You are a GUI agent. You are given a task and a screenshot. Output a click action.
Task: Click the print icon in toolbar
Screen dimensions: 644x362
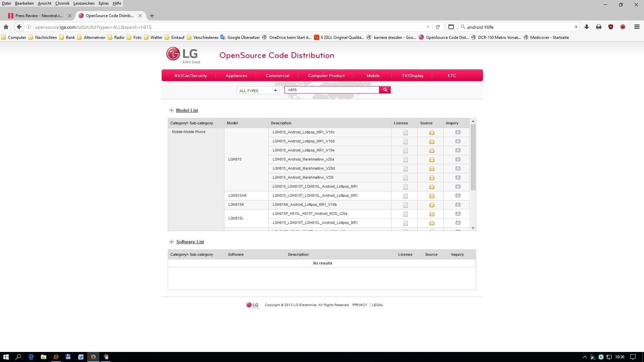coord(599,27)
